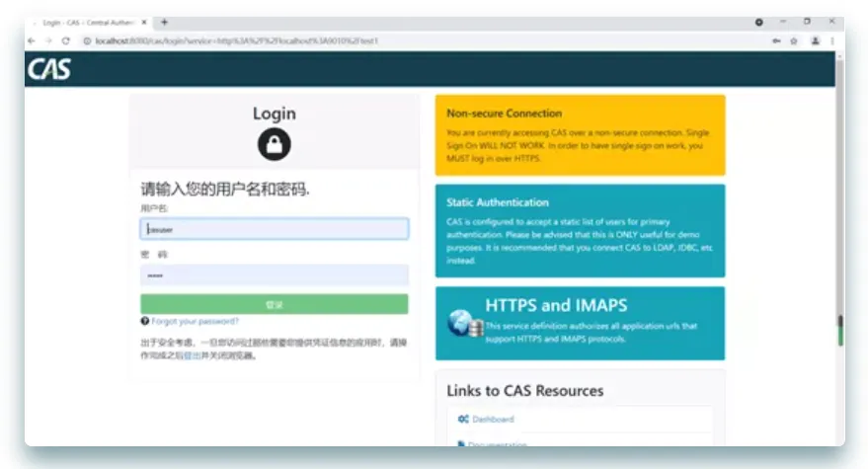Viewport: 868px width, 469px height.
Task: Click the password input field
Action: click(275, 275)
